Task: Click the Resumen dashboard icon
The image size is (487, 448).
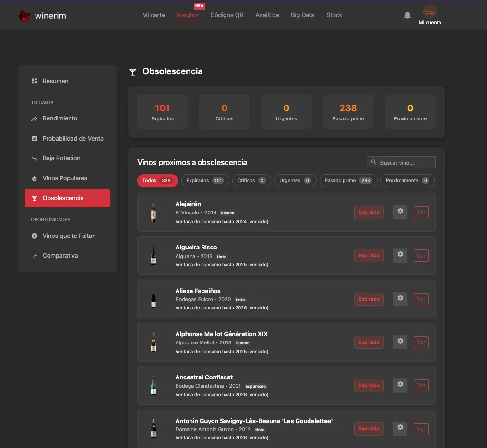Action: 35,81
